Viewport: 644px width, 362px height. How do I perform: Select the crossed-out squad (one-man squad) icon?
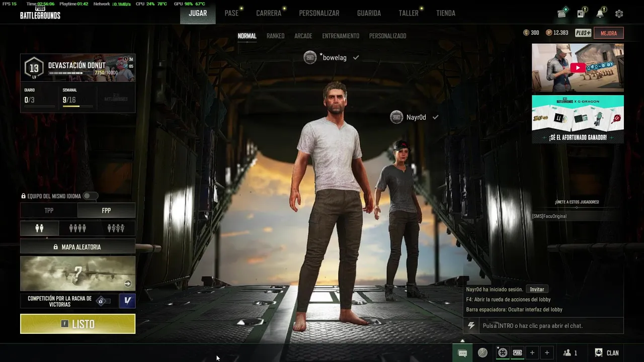[116, 228]
